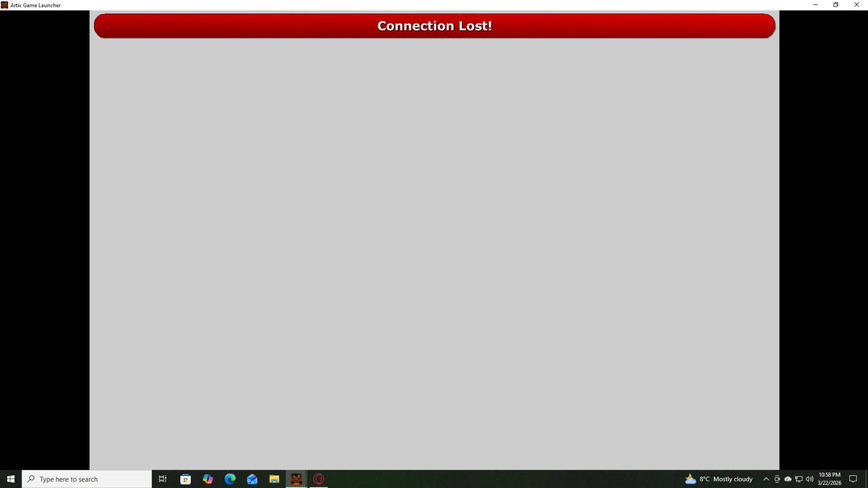This screenshot has height=488, width=868.
Task: Click the Meet Now tray icon
Action: (778, 479)
